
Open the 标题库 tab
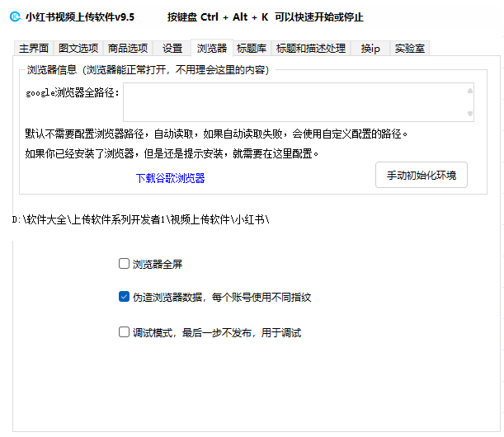252,48
